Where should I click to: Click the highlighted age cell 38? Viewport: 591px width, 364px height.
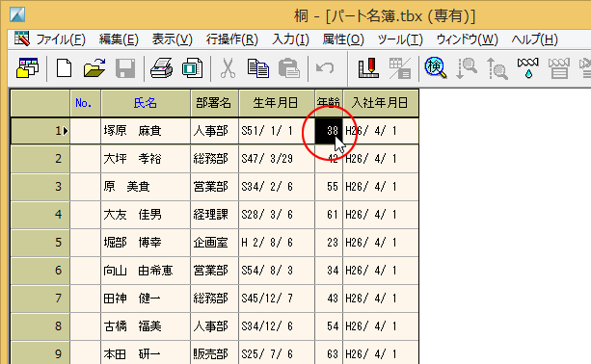329,131
